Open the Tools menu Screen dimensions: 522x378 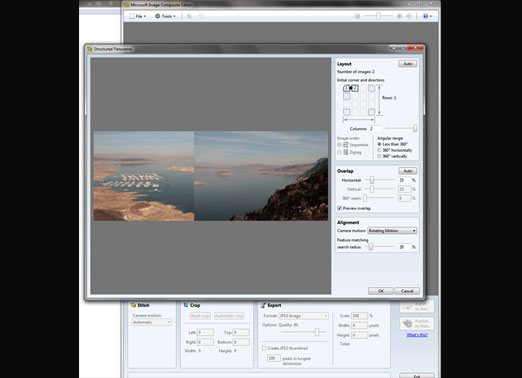[165, 16]
